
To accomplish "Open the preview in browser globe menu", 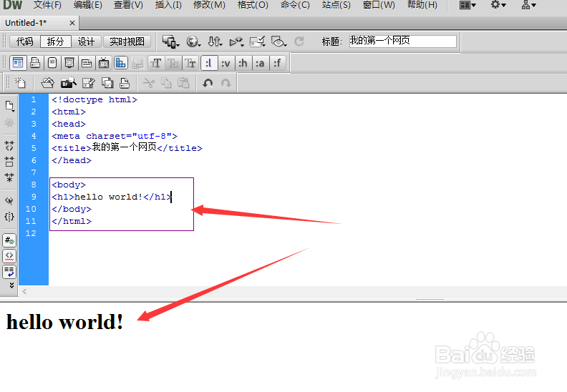I will (x=193, y=41).
